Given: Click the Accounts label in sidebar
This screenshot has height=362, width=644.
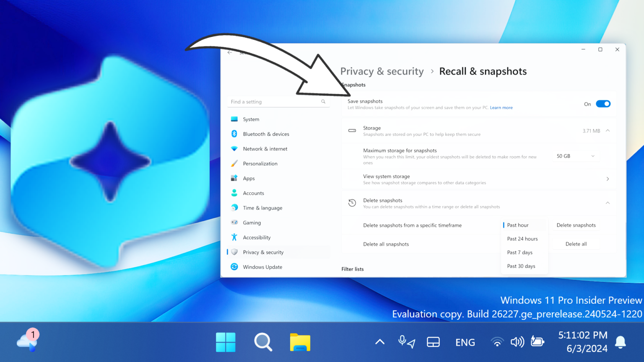Looking at the screenshot, I should 253,193.
